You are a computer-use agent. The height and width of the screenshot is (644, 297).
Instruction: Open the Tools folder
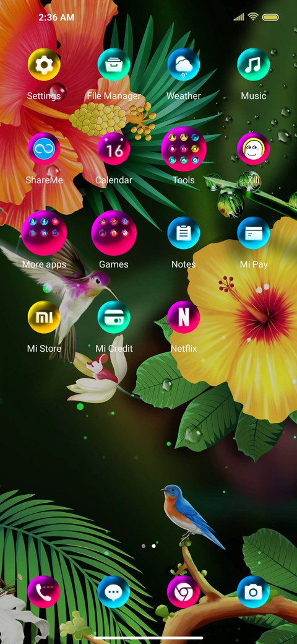(184, 149)
